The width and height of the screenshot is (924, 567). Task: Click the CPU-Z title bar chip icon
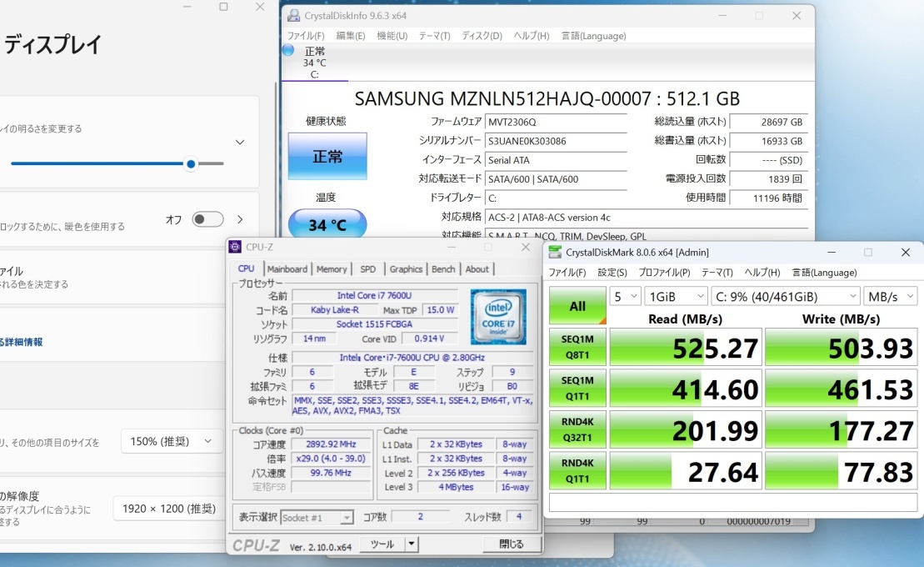coord(235,247)
